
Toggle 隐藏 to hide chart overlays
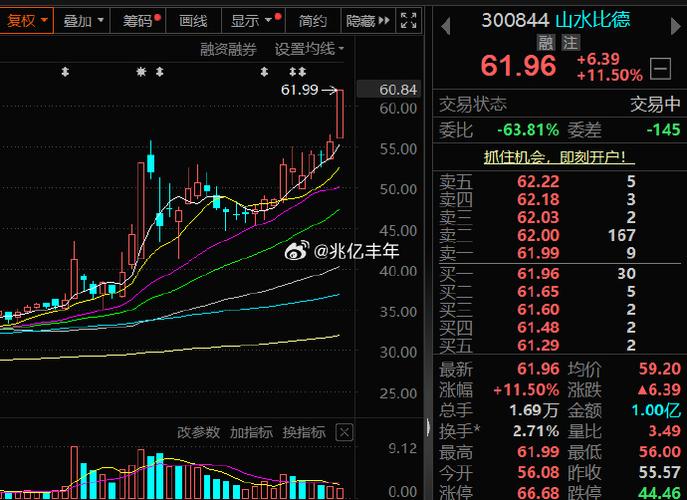(360, 20)
